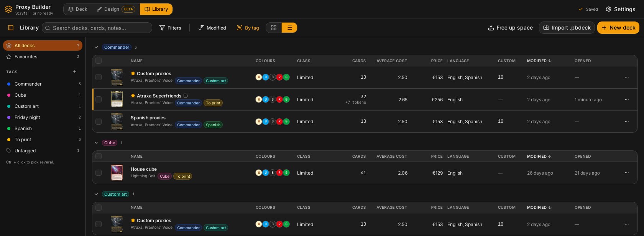Click favourite star on Atraxa Superfriends
This screenshot has width=644, height=236.
tap(133, 96)
